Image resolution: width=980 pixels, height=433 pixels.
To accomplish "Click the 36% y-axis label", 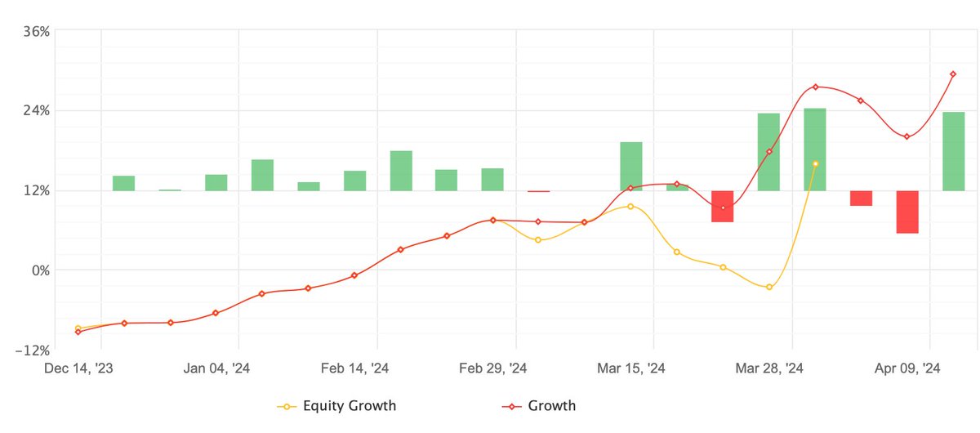I will pos(39,31).
